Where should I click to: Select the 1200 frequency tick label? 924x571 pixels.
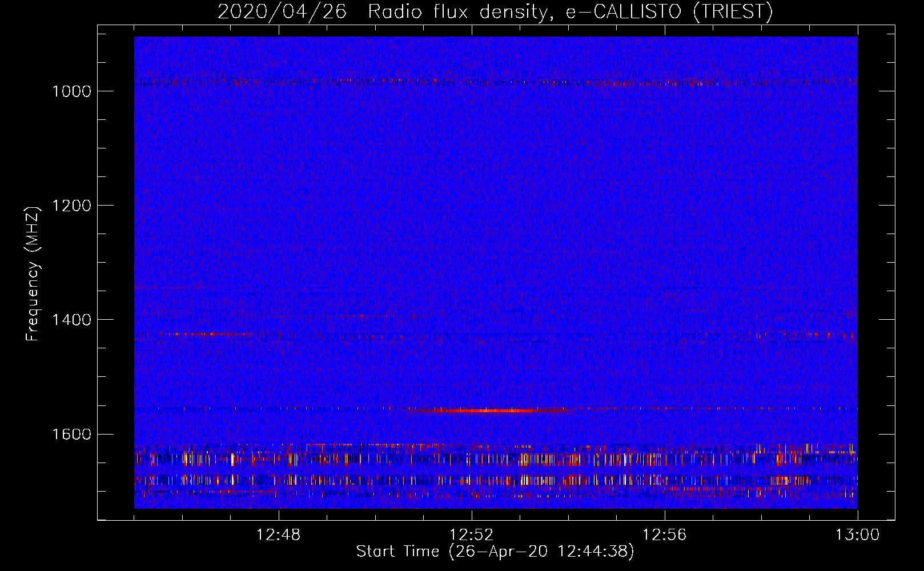click(71, 206)
